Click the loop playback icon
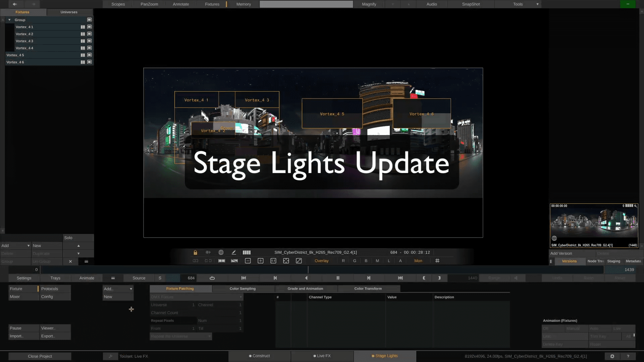Screen dimensions: 644x362 [212, 278]
